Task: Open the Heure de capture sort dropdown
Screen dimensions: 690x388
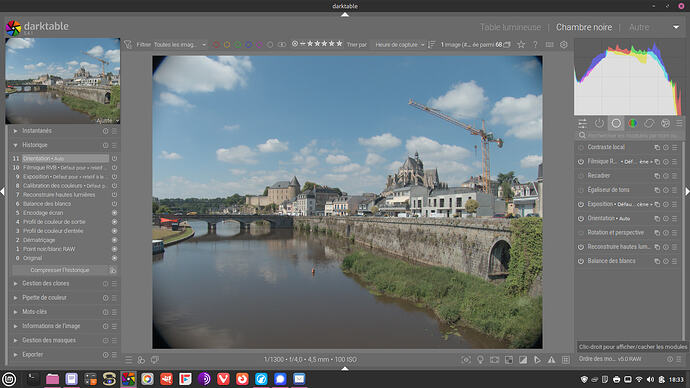Action: tap(399, 44)
